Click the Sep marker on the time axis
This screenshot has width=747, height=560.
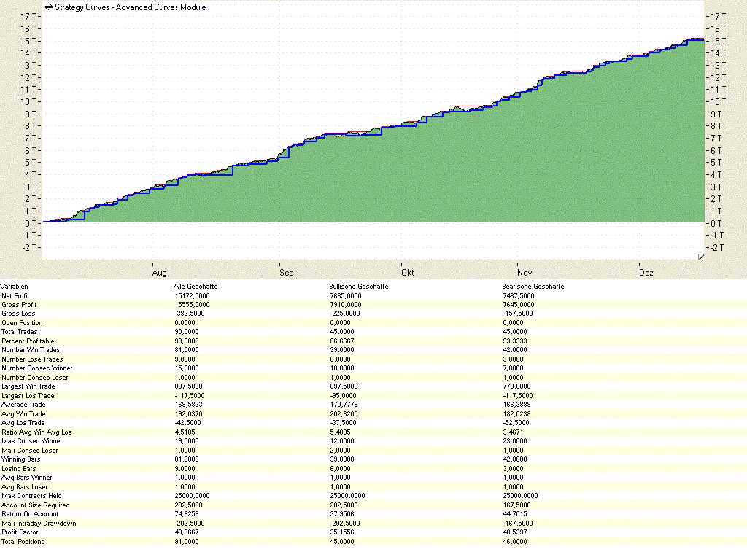coord(287,273)
